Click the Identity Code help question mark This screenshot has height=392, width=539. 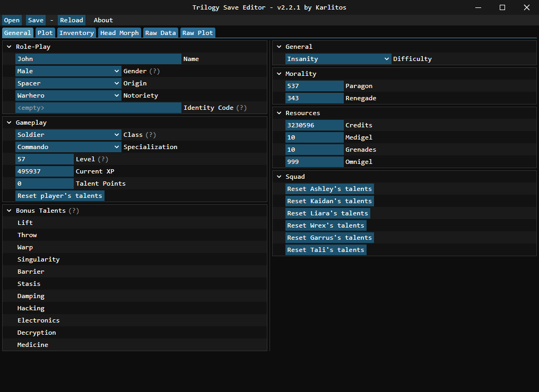click(x=242, y=108)
